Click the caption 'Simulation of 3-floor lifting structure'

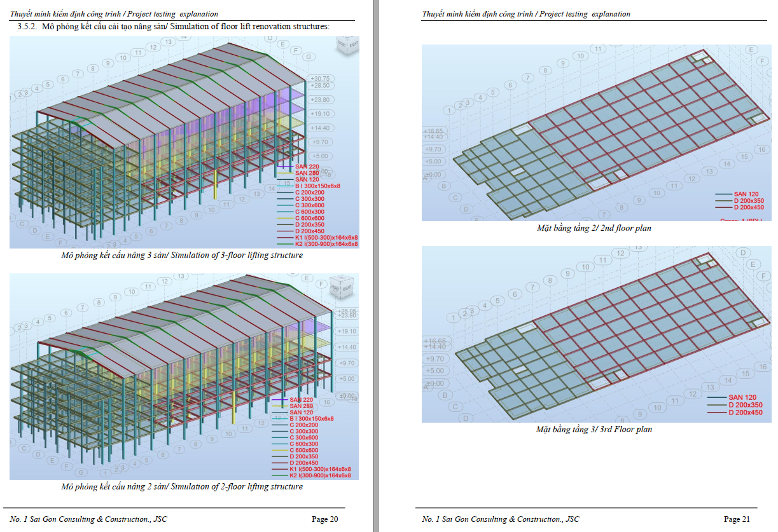181,255
